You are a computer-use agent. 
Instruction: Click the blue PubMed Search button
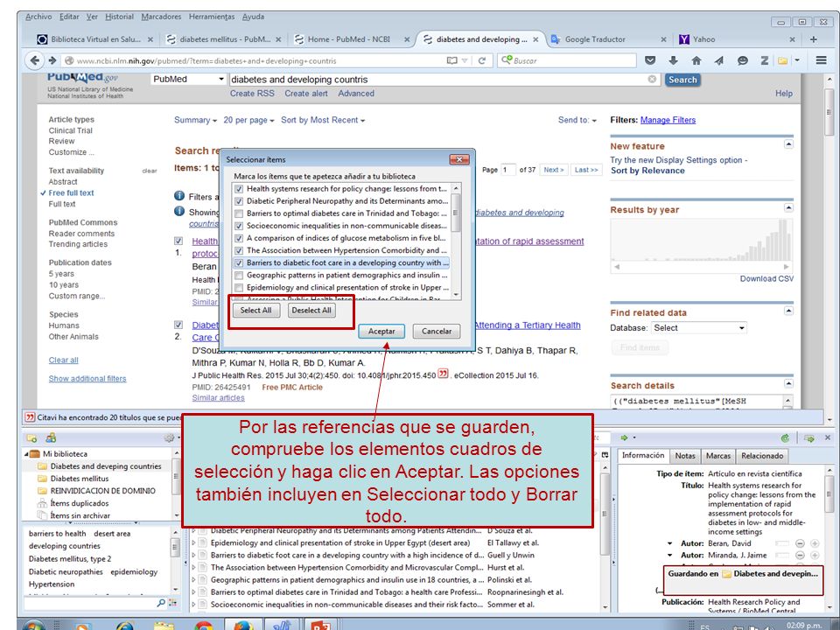click(682, 80)
